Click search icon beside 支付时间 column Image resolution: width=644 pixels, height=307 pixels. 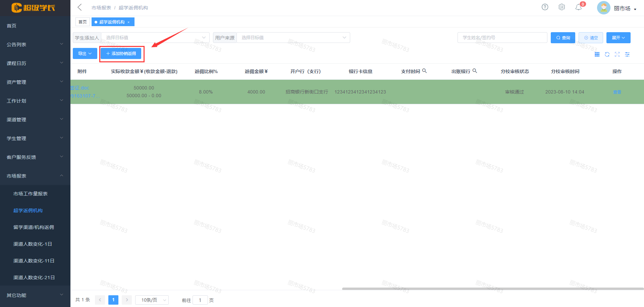pos(424,71)
